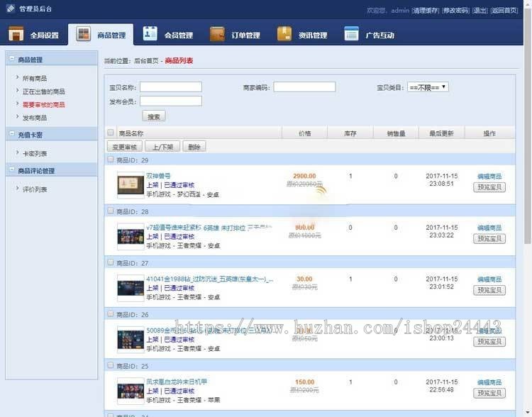532x417 pixels.
Task: Click 预览宝贝 for product ID 26
Action: click(489, 342)
